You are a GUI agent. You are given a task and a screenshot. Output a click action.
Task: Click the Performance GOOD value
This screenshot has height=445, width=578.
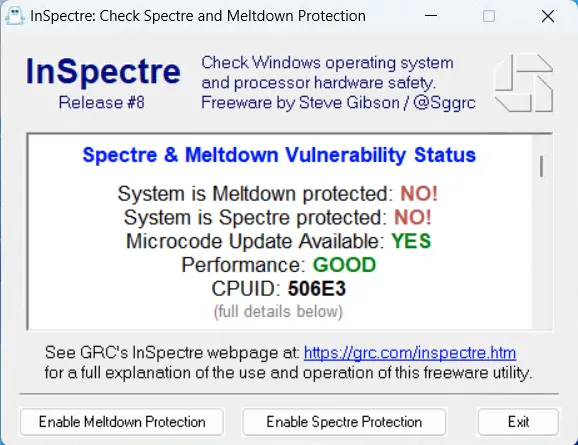(344, 265)
